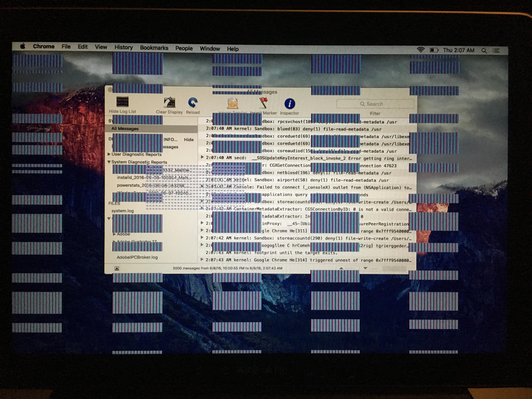The image size is (532, 399).
Task: Click the Ignore Sender toolbar icon
Action: (233, 103)
